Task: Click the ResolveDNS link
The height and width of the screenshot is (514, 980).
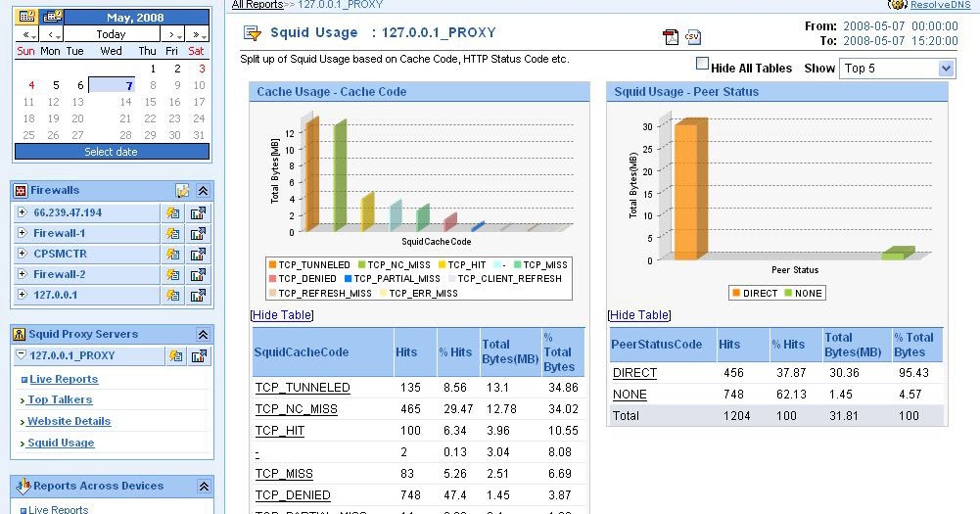Action: [x=940, y=4]
